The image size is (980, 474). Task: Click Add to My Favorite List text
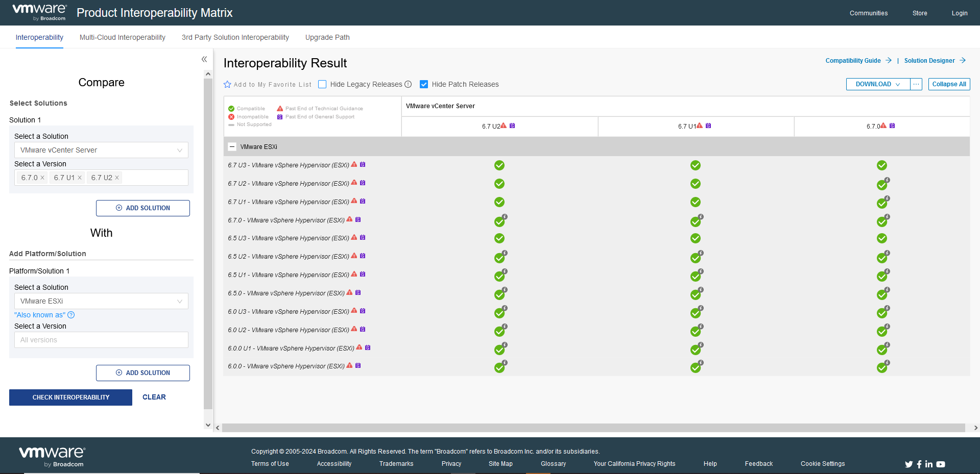[x=273, y=85]
